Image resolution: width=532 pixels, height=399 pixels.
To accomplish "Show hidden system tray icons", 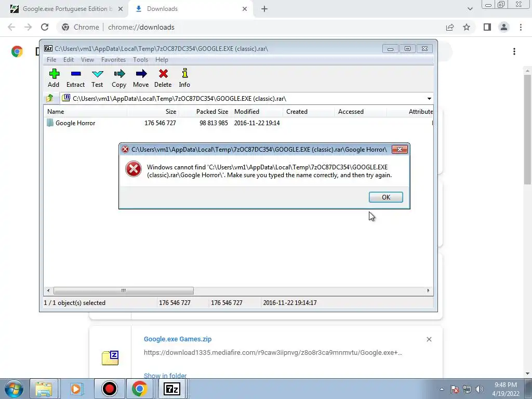I will (442, 389).
